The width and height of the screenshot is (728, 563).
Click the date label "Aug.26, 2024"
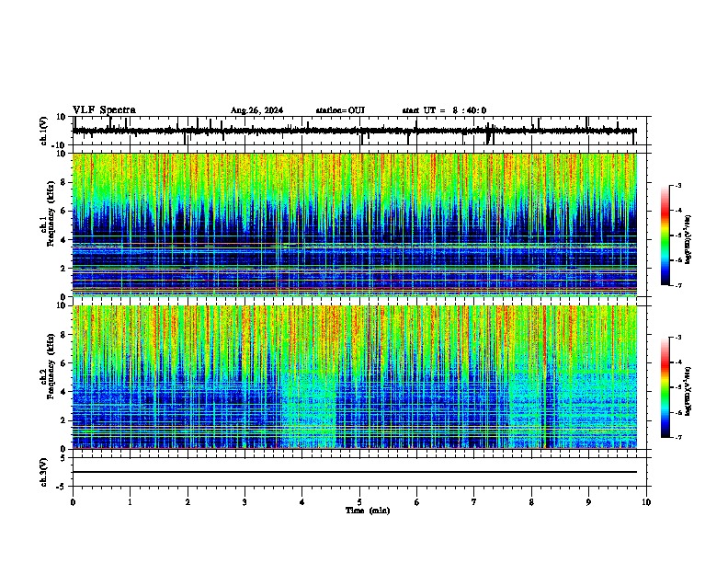[256, 110]
